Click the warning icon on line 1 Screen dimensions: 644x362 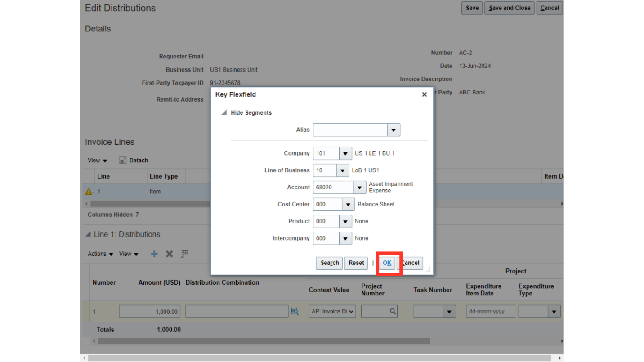[x=89, y=192]
